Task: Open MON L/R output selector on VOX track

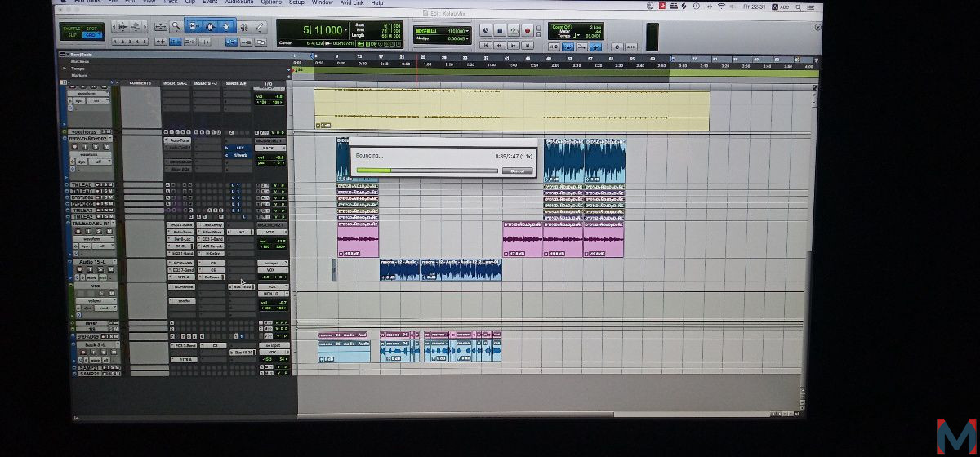Action: tap(274, 294)
